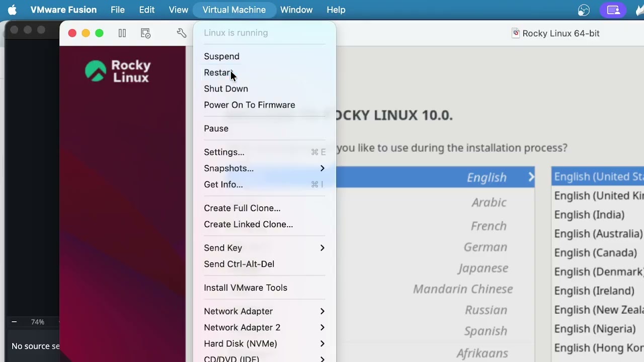Open the VMware Fusion menu
The image size is (644, 362).
tap(63, 10)
